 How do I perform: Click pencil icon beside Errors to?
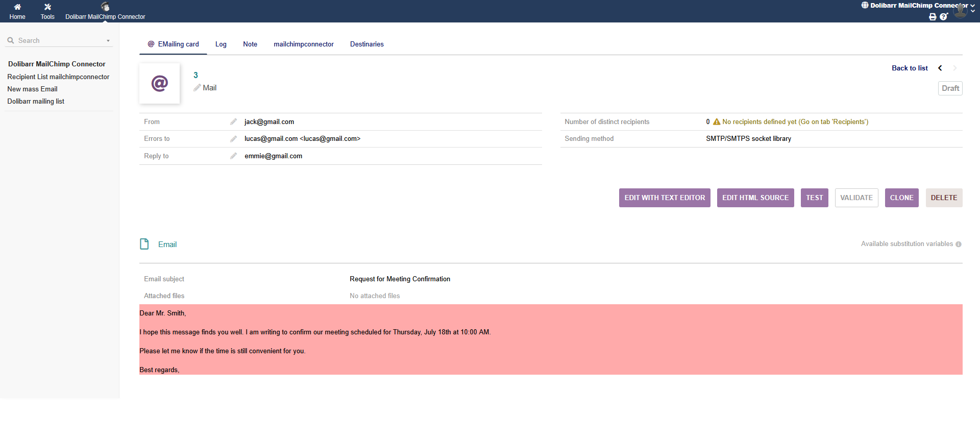[x=233, y=139]
